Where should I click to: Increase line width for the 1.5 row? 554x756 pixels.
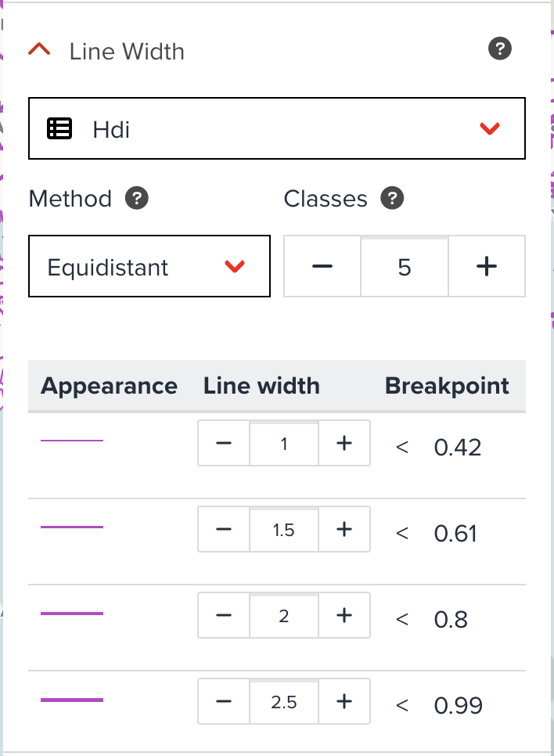(344, 529)
